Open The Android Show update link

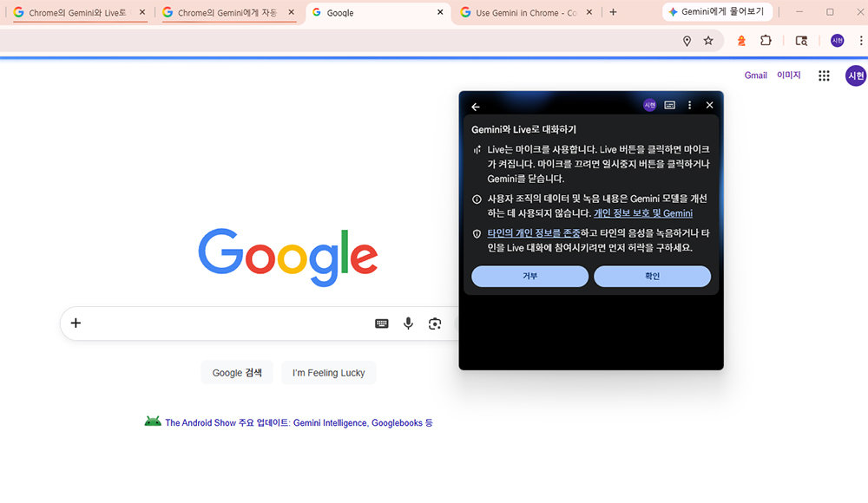click(x=299, y=422)
